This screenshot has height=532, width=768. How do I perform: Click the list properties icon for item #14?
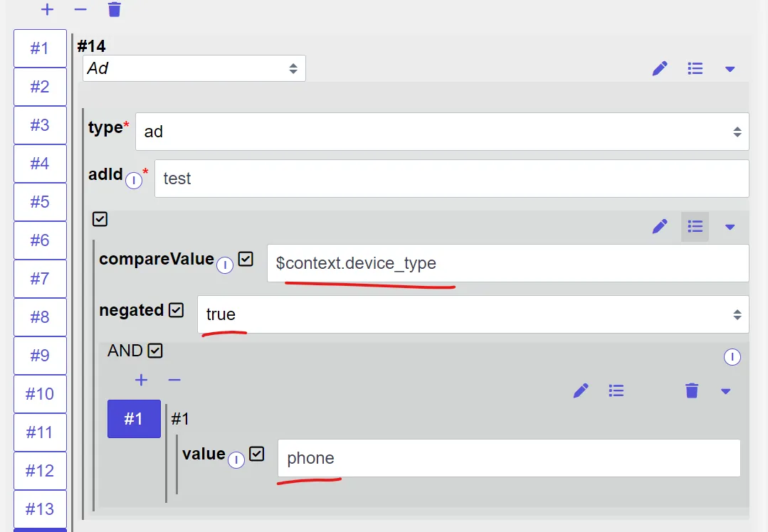695,68
